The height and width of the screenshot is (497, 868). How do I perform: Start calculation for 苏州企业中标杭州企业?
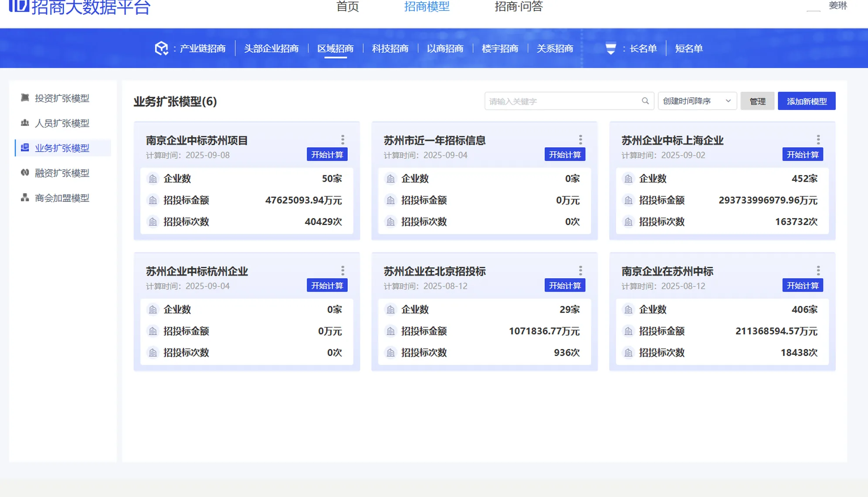pyautogui.click(x=327, y=286)
